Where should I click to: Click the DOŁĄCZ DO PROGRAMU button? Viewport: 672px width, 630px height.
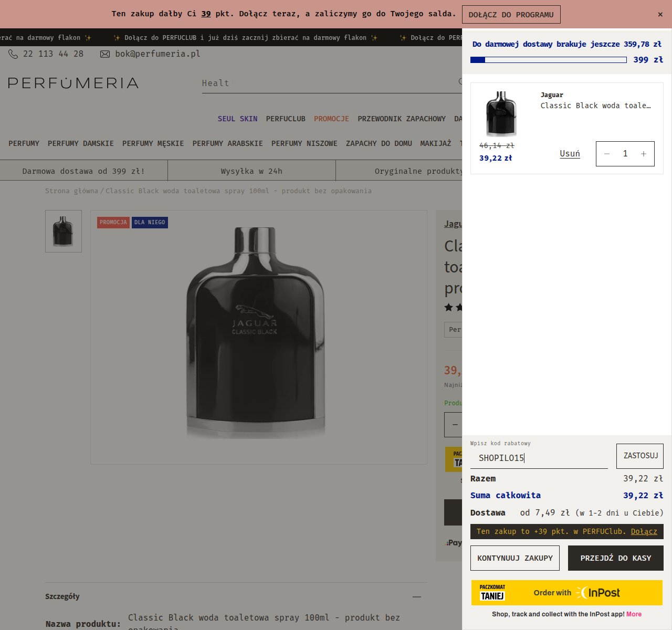click(511, 15)
